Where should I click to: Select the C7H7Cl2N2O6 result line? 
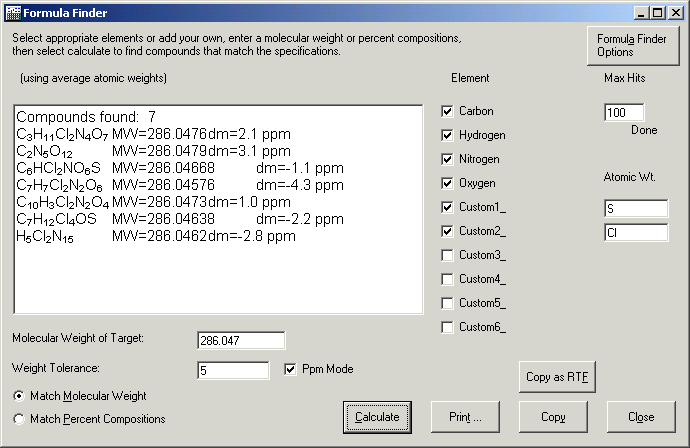[180, 185]
